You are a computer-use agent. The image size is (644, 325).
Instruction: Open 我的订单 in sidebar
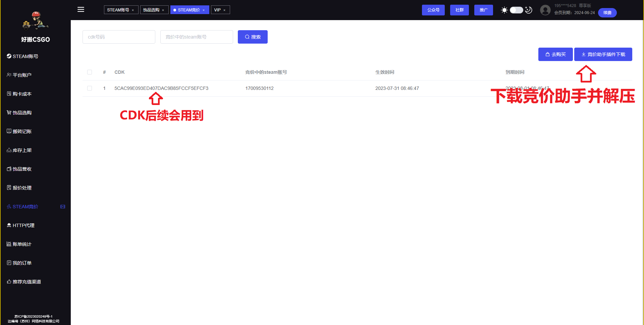click(x=35, y=263)
